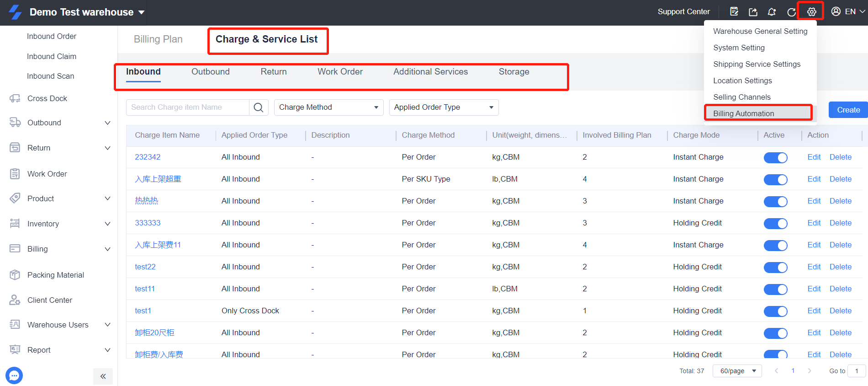Open the Applied Order Type dropdown
The height and width of the screenshot is (386, 868).
[444, 107]
